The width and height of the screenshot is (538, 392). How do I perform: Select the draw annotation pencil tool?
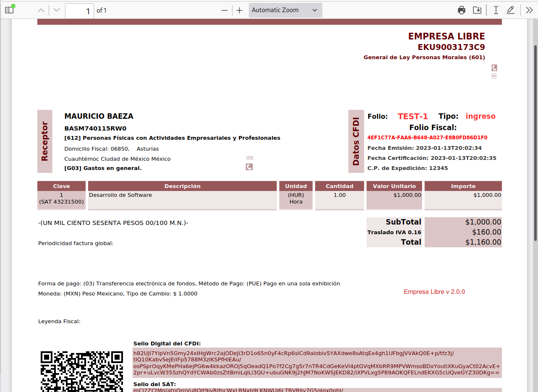click(x=510, y=10)
